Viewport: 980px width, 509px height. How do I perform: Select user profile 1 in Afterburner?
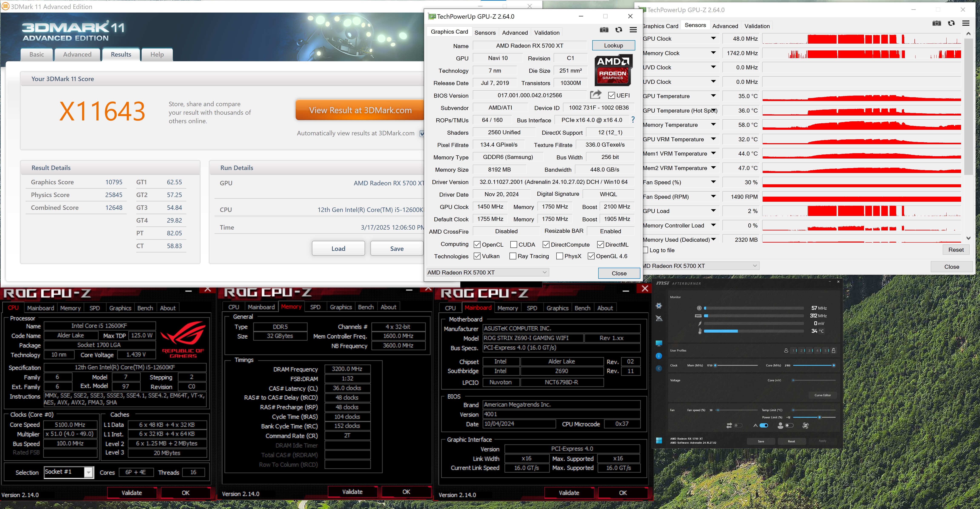click(x=794, y=351)
